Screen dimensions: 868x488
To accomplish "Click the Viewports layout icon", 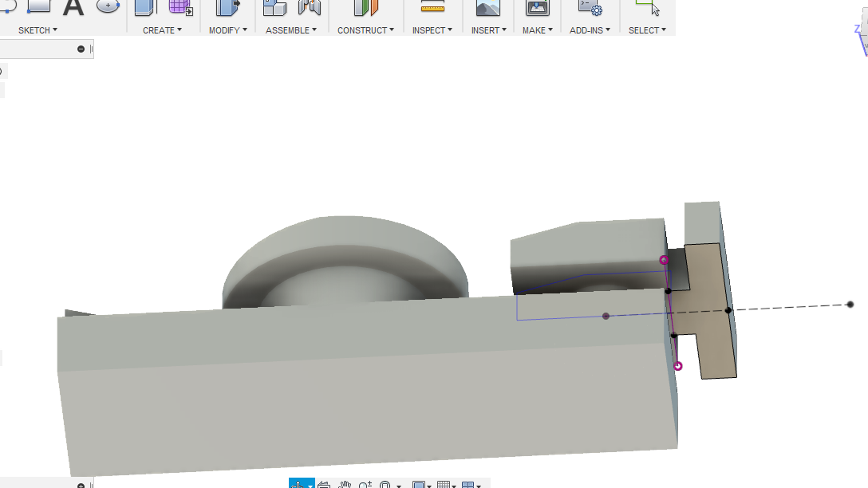I will 468,485.
